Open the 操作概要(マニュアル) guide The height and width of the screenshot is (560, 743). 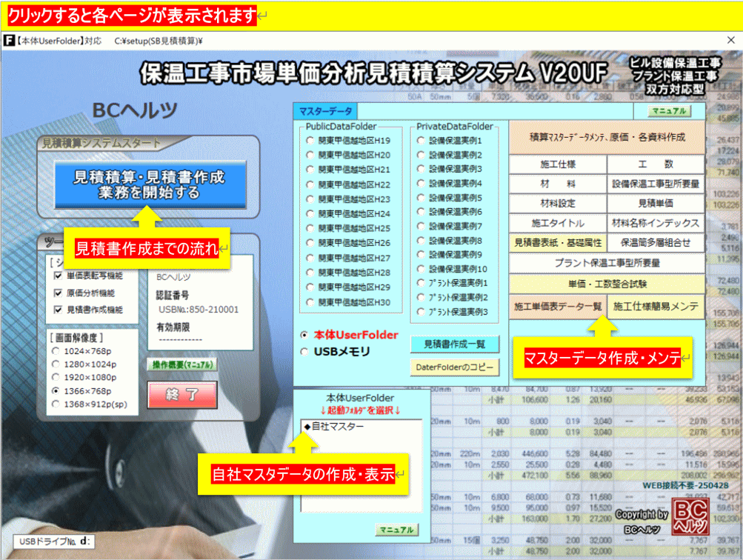click(182, 364)
